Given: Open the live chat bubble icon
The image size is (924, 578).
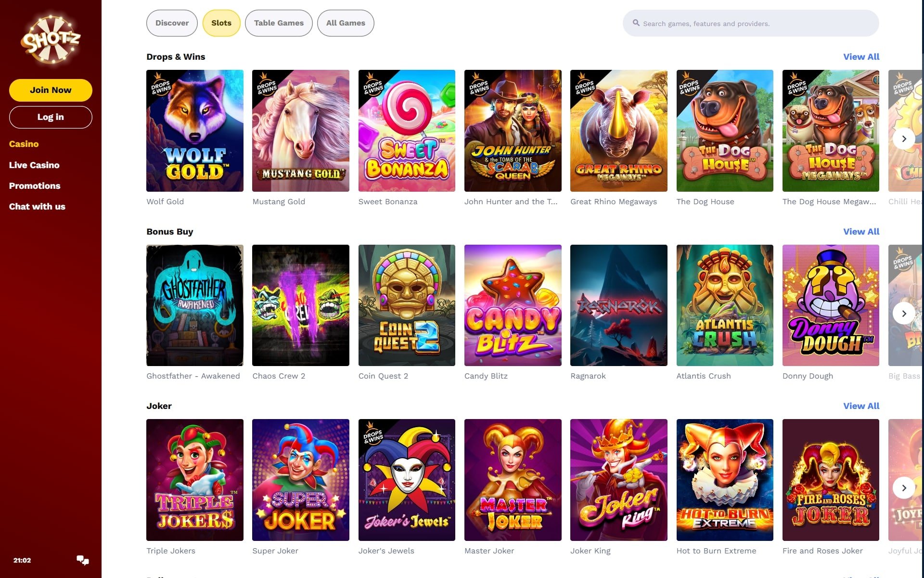Looking at the screenshot, I should (83, 560).
